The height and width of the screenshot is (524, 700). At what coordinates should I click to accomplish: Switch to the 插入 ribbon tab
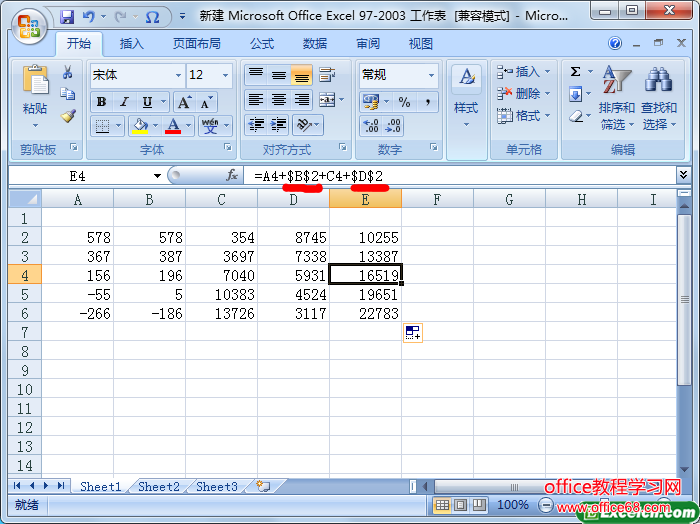pos(132,44)
